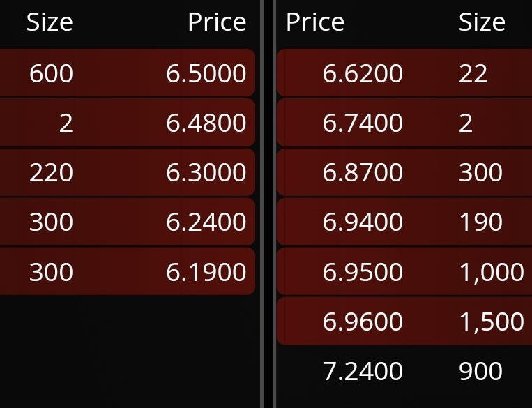Select the ask row priced 7.2400
Image resolution: width=532 pixels, height=408 pixels.
[x=404, y=370]
